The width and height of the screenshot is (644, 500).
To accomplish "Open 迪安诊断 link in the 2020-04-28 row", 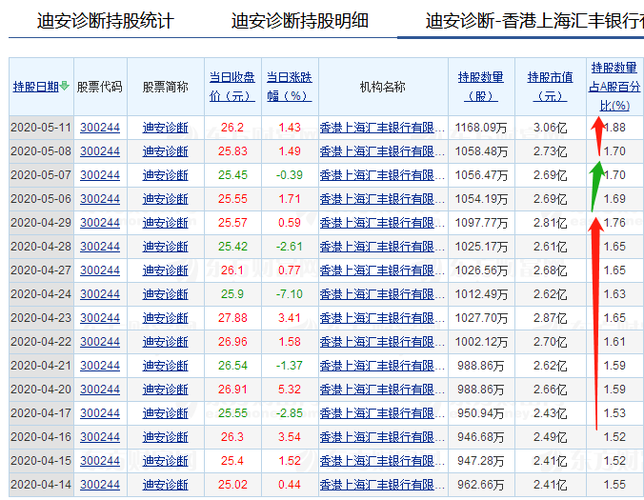I will pyautogui.click(x=165, y=247).
